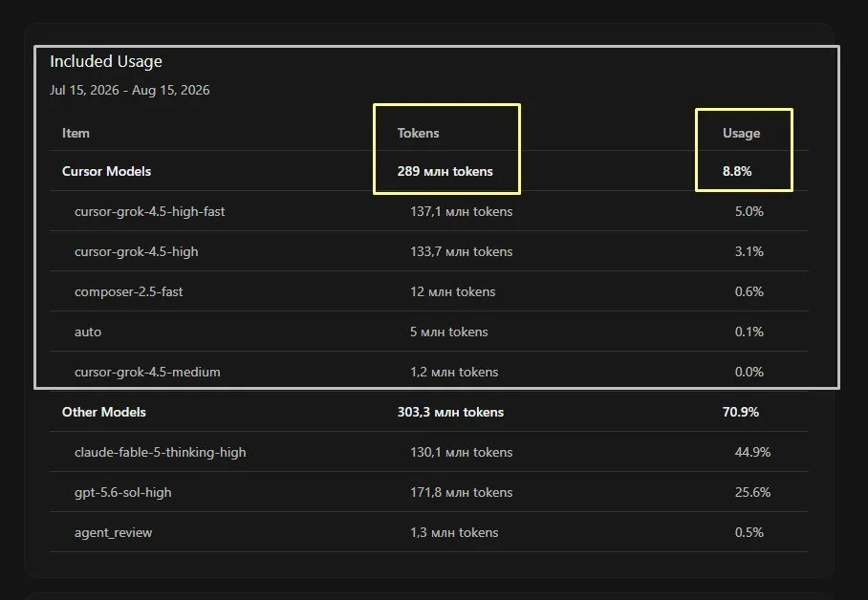
Task: Click '303,3 млн tokens' total
Action: pos(450,412)
